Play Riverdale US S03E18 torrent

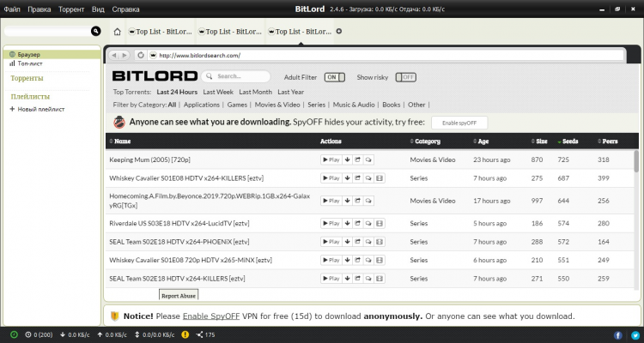click(x=331, y=223)
